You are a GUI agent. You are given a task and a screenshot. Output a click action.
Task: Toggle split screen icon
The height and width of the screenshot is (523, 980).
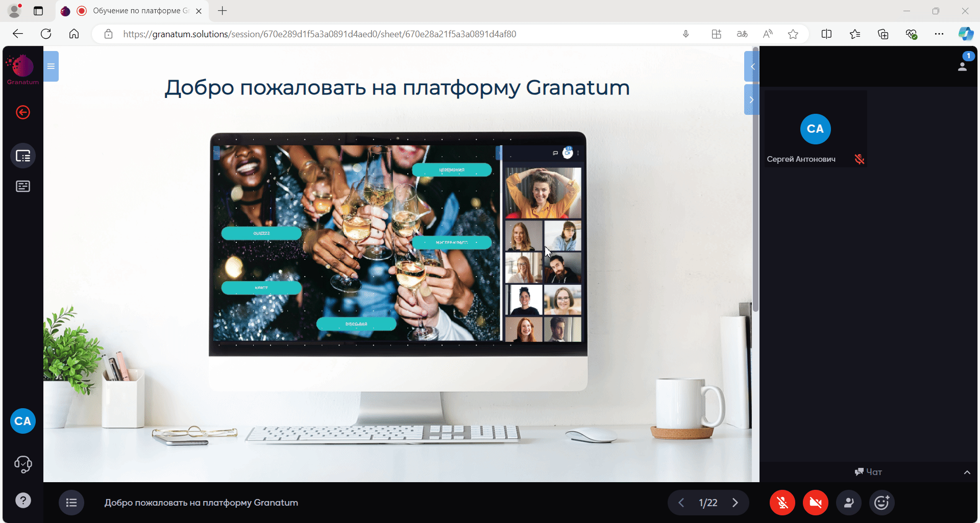[x=827, y=34]
